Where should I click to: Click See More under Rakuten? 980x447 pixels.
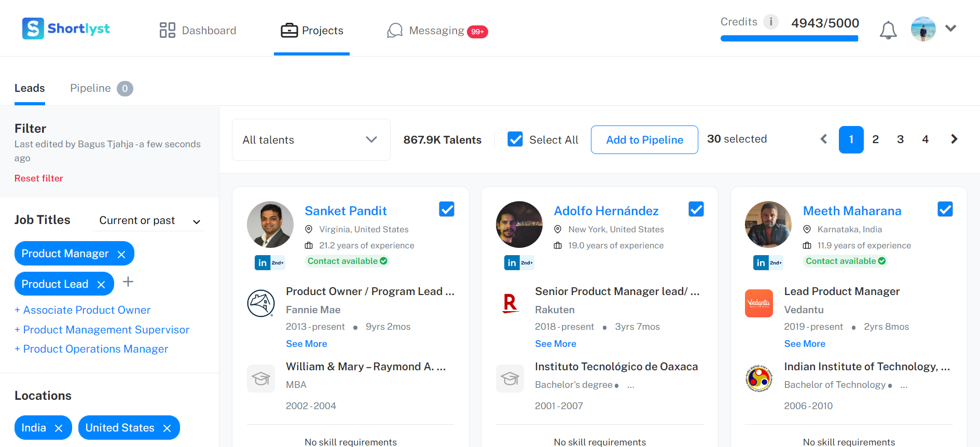(x=556, y=344)
